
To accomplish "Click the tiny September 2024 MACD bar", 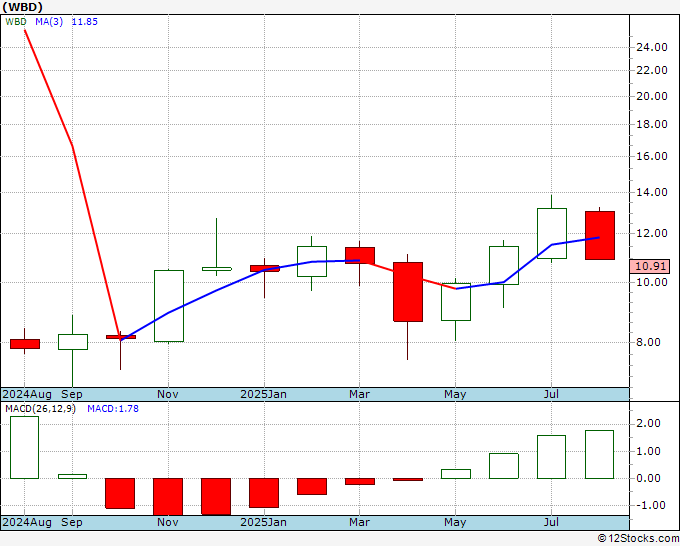I will pyautogui.click(x=72, y=476).
